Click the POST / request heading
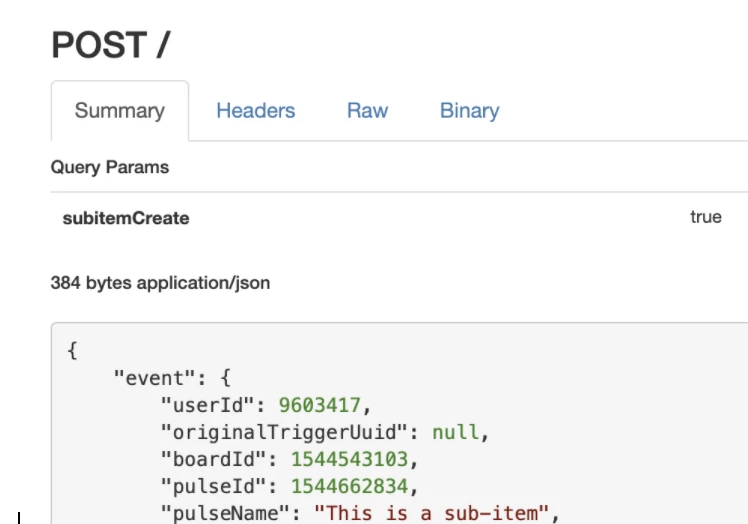This screenshot has height=524, width=748. [111, 45]
